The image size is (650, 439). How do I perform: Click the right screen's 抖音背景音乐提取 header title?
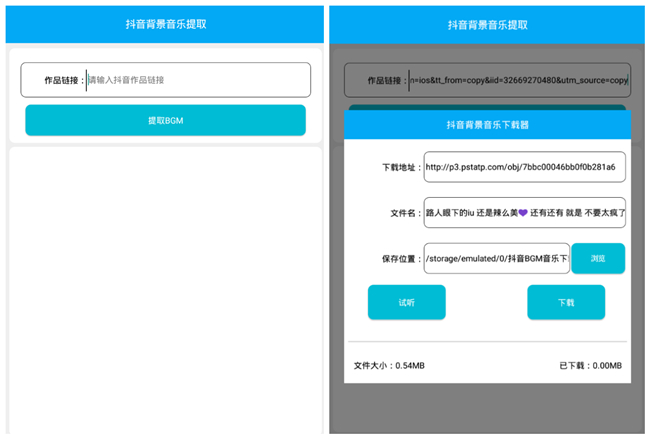coord(488,25)
